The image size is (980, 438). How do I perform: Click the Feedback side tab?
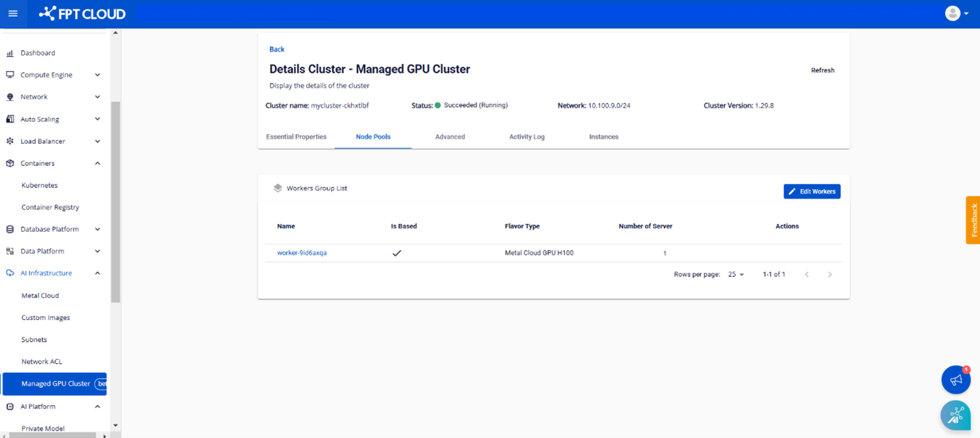point(973,220)
